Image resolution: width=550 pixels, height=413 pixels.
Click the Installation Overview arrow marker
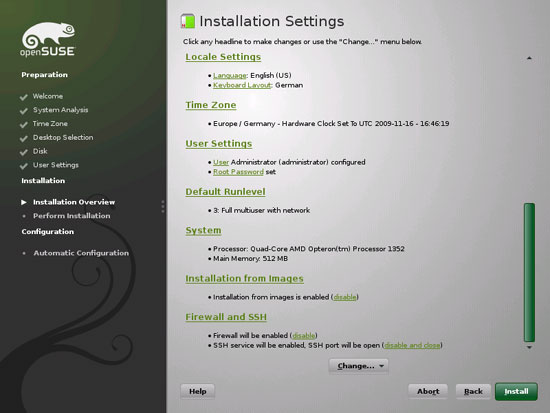(24, 202)
